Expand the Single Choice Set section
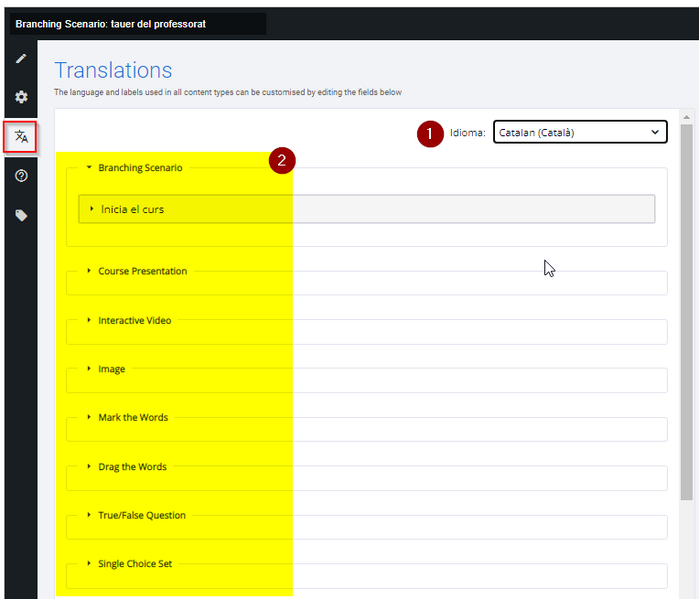Viewport: 699px width, 599px height. pos(129,564)
